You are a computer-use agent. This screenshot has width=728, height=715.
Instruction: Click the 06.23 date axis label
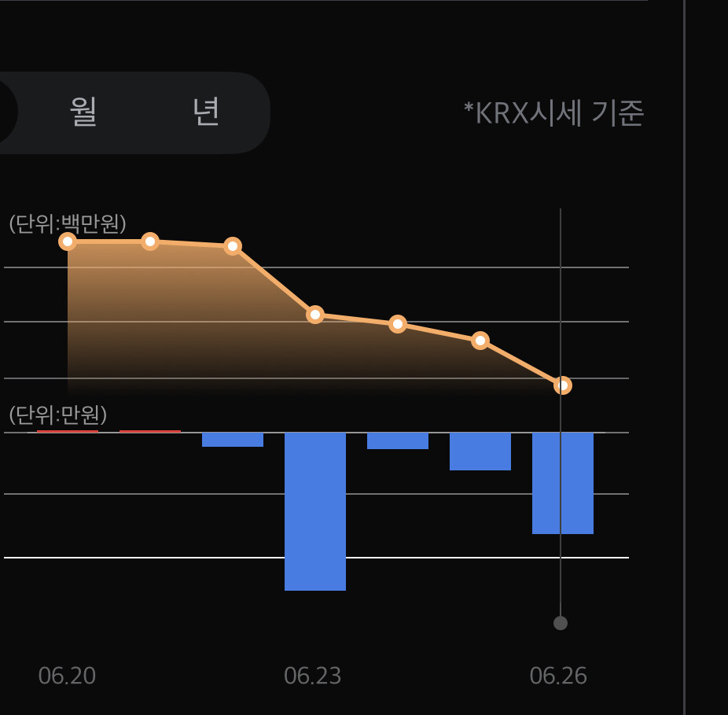(312, 676)
